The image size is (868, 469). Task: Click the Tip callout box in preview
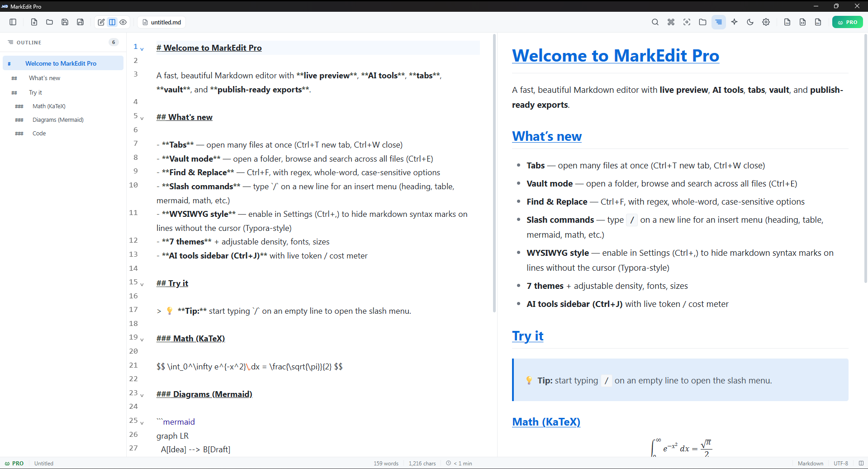point(680,380)
